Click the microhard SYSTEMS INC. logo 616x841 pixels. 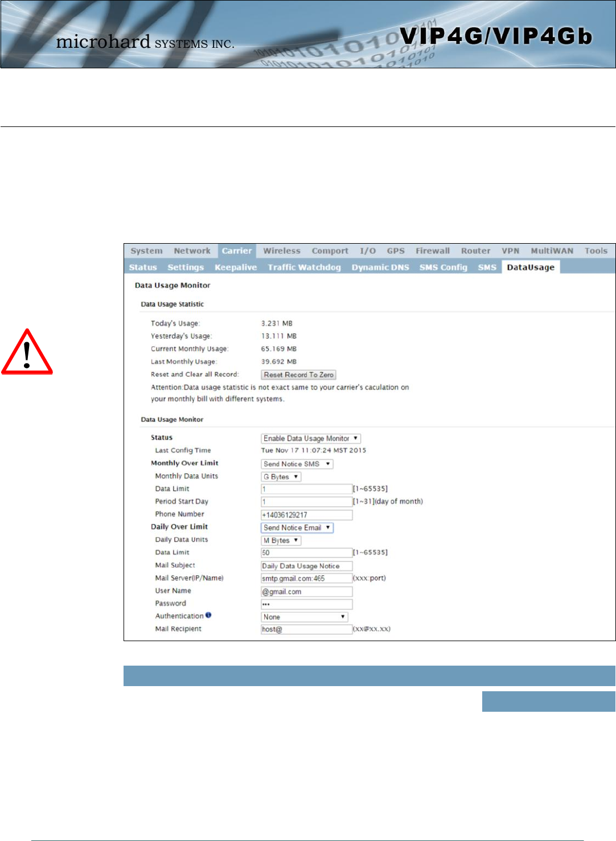pos(145,42)
